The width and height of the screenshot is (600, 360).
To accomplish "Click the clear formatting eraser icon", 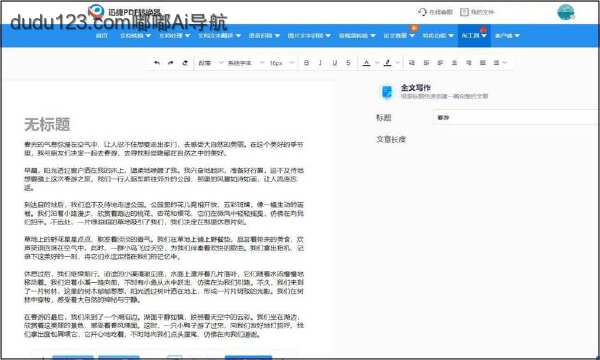I will [x=185, y=63].
